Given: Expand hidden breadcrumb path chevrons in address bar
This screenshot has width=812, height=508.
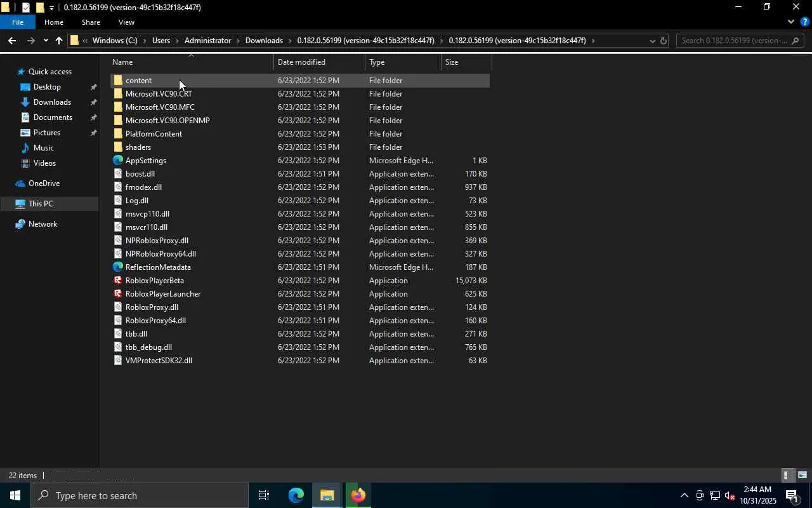Looking at the screenshot, I should point(85,41).
